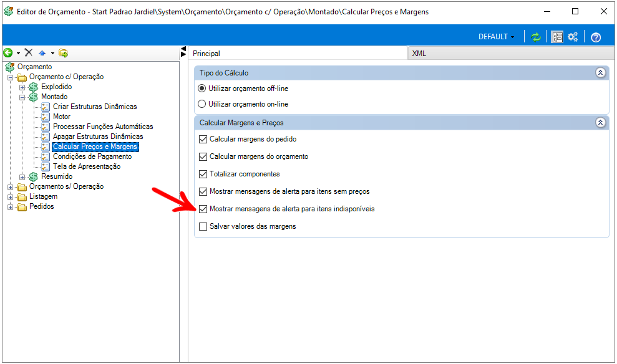Select 'Utilizar orçamento on-line' radio option
The width and height of the screenshot is (617, 364).
(202, 104)
